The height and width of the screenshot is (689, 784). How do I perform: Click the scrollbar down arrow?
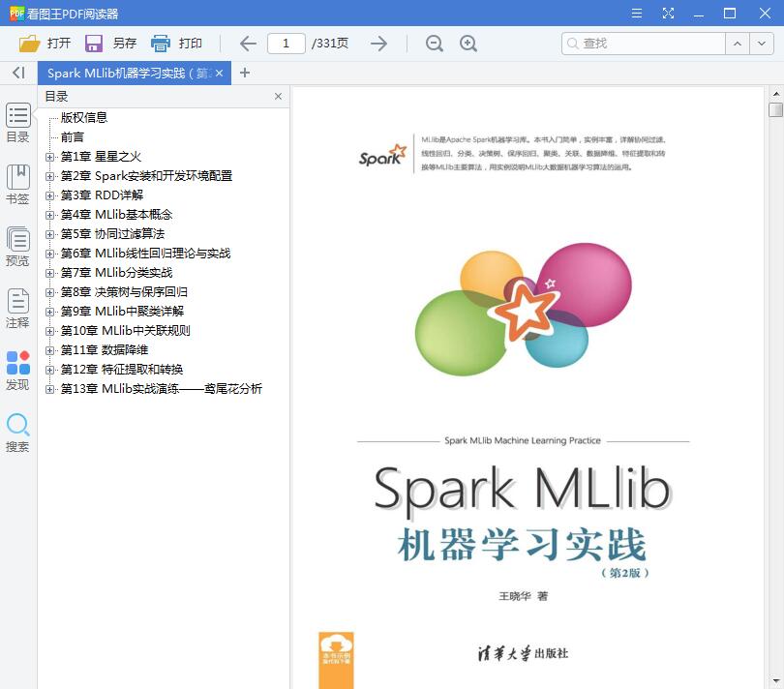[x=775, y=681]
